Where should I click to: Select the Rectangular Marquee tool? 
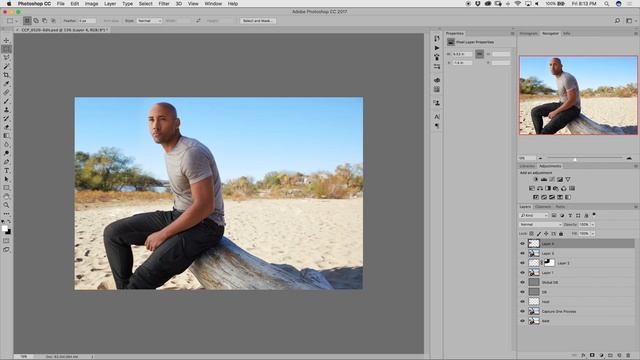click(6, 49)
